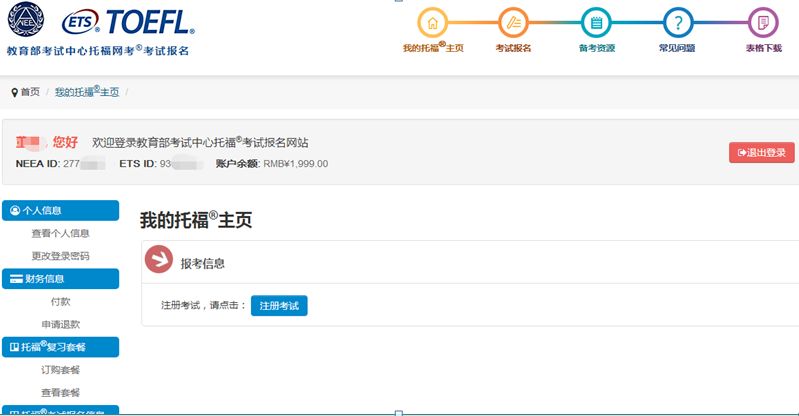Expand the 托福复习套餐 sidebar section

(61, 347)
